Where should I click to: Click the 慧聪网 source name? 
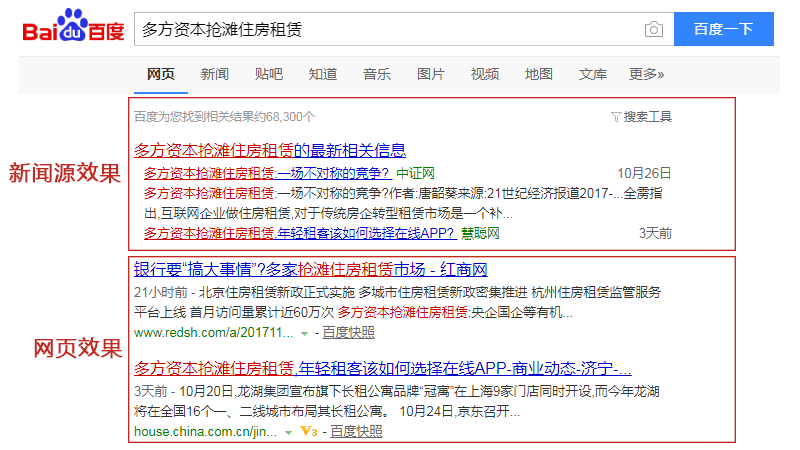coord(480,234)
